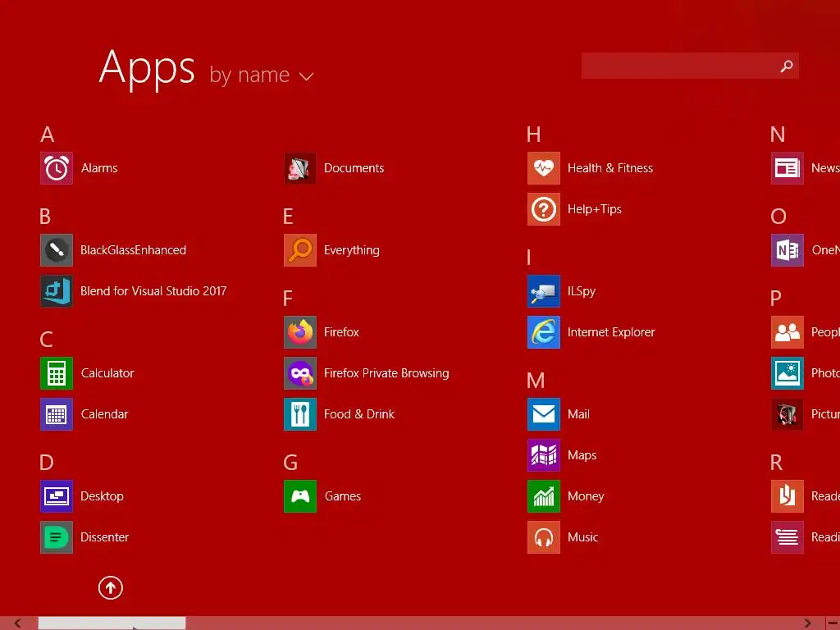Screen dimensions: 840x630
Task: Open the Help+Tips icon
Action: pos(544,209)
